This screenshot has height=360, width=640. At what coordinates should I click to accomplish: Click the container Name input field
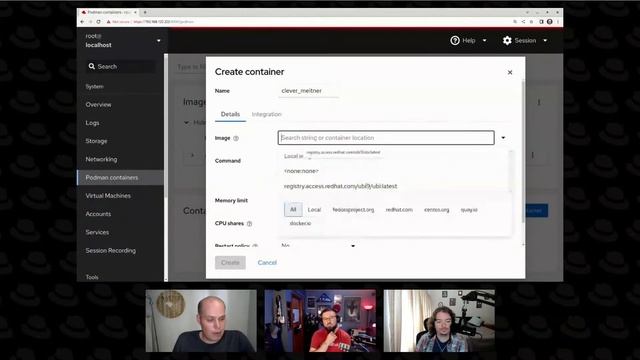309,91
